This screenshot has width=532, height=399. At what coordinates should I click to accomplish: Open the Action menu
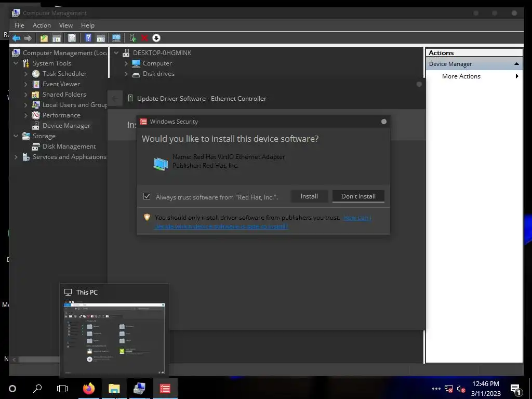pyautogui.click(x=42, y=25)
